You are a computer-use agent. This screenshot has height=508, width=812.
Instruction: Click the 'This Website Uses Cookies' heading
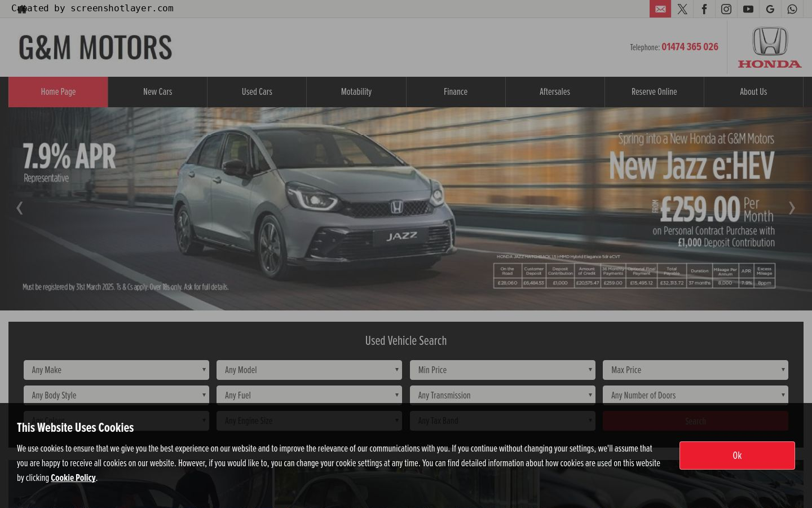click(76, 428)
